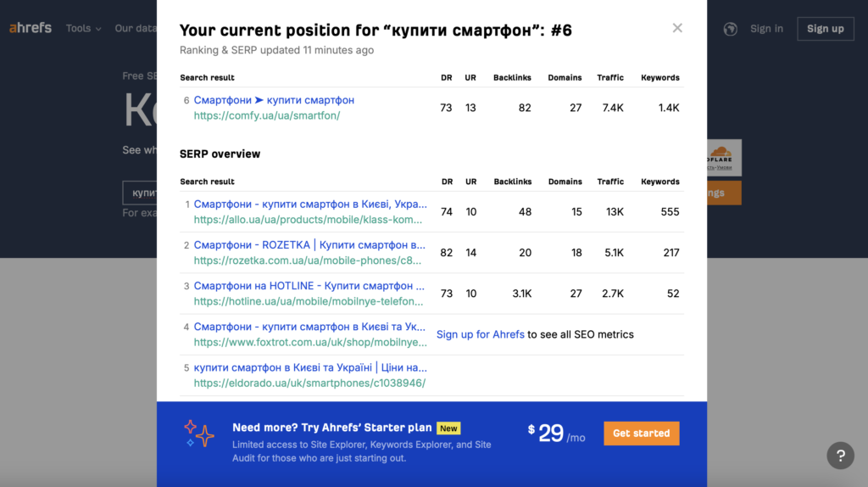The height and width of the screenshot is (487, 868).
Task: Open the Tools dropdown menu
Action: pos(84,28)
